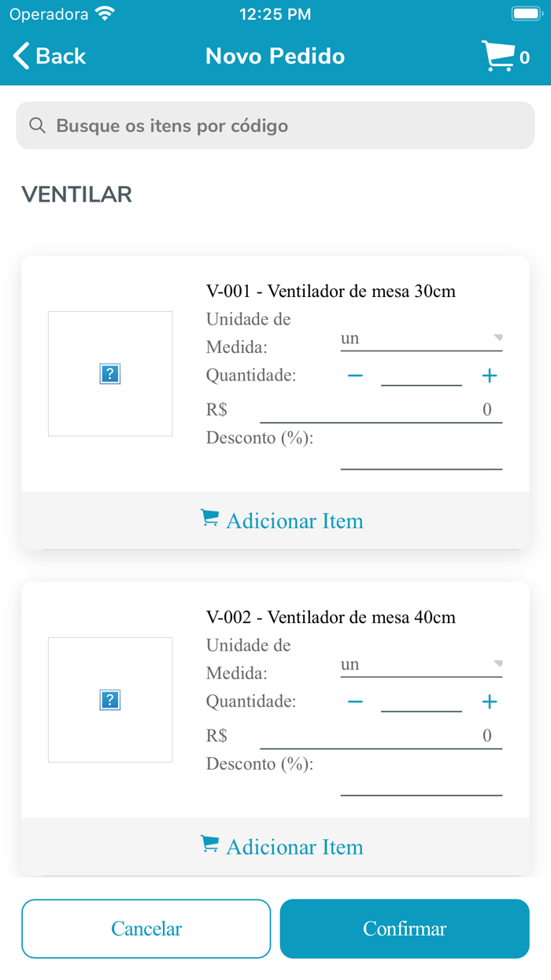Click the back chevron icon
The image size is (551, 980).
coord(20,55)
